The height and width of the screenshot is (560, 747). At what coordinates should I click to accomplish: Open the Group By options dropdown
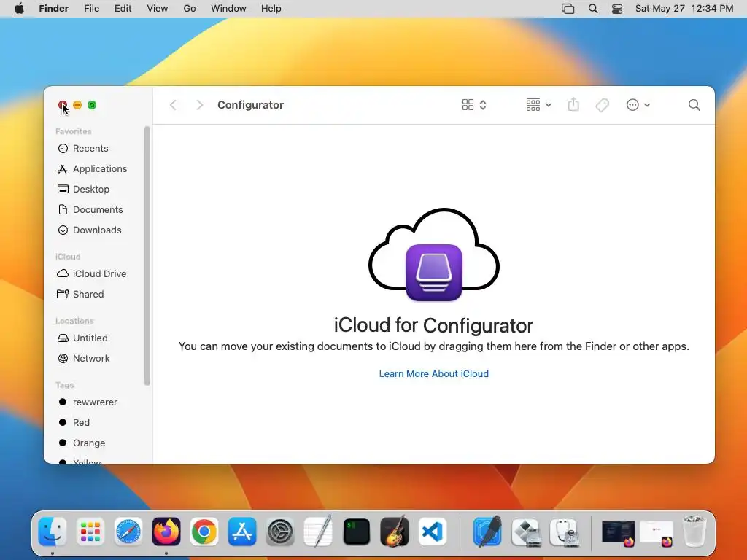pos(538,105)
